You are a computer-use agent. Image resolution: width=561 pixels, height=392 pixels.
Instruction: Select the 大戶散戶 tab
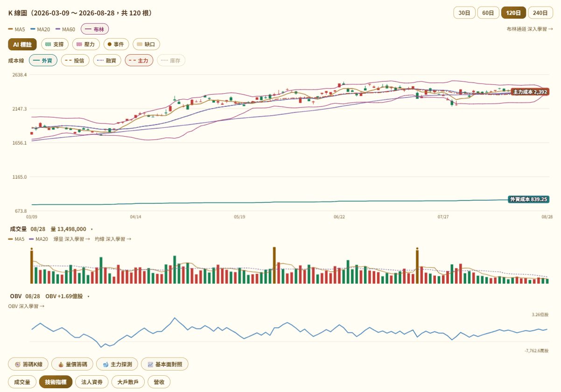coord(128,382)
